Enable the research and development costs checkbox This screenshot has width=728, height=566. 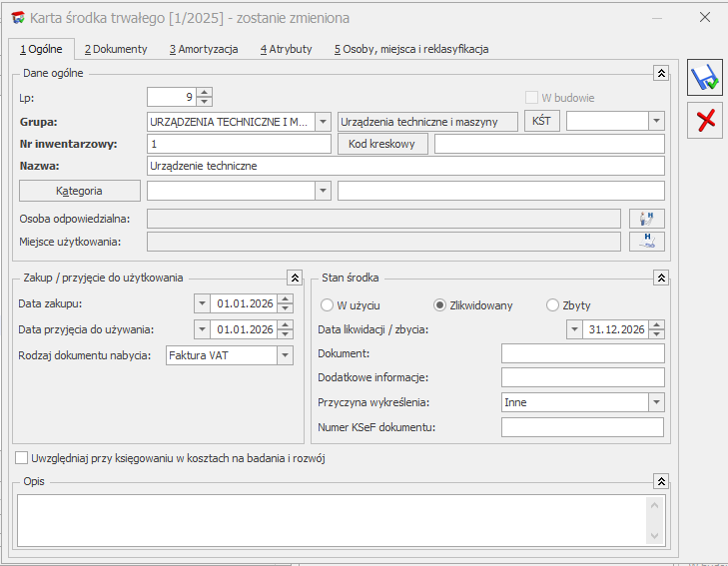(21, 458)
